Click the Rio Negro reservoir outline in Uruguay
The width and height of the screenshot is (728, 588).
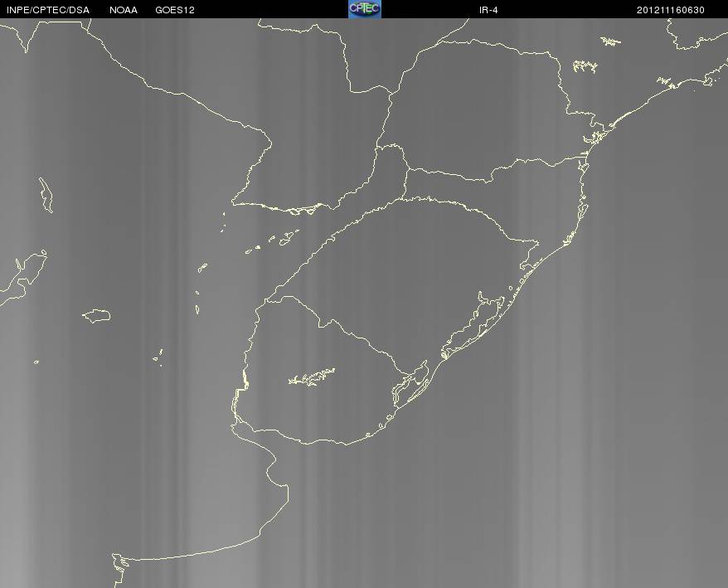pyautogui.click(x=312, y=377)
